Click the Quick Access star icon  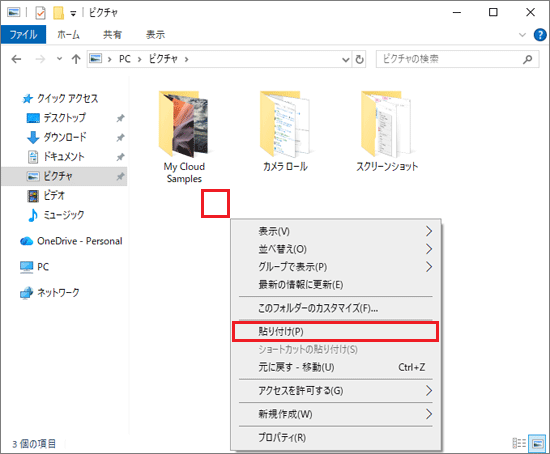(27, 99)
